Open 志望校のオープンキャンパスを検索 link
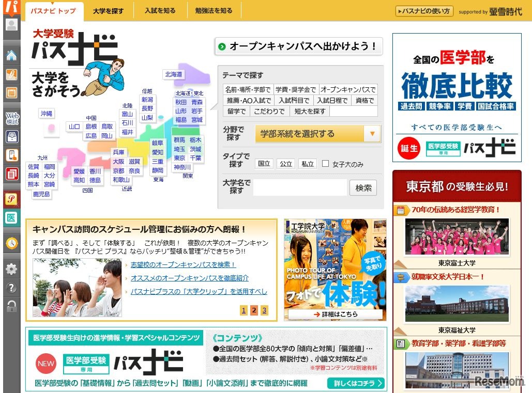Image resolution: width=532 pixels, height=393 pixels. point(183,264)
